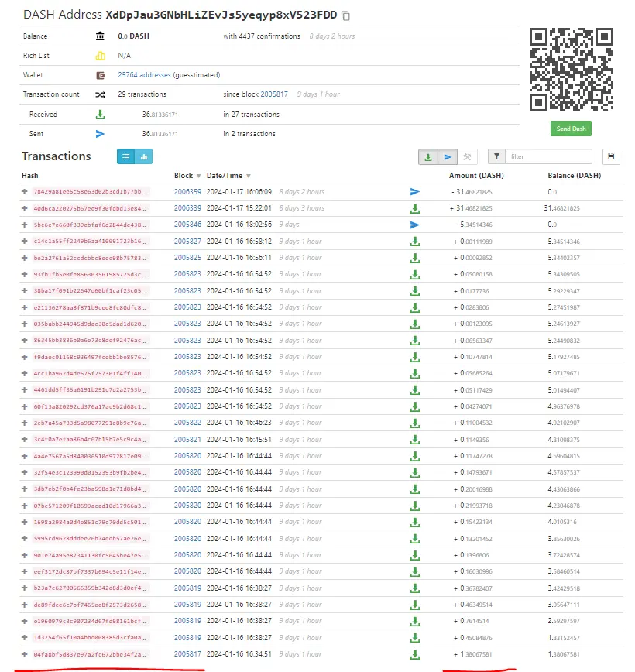Click sent arrow icon for -5.34514346 transaction
This screenshot has height=672, width=635.
(x=414, y=225)
